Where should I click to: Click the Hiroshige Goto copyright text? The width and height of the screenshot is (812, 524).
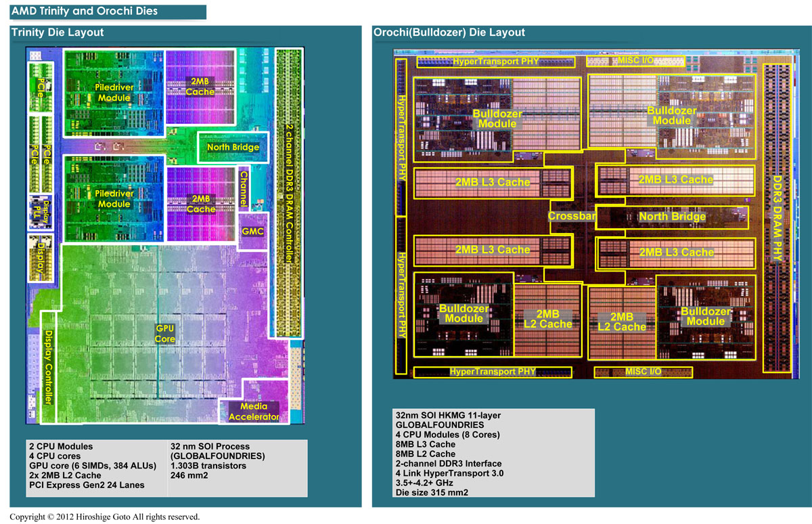[105, 517]
